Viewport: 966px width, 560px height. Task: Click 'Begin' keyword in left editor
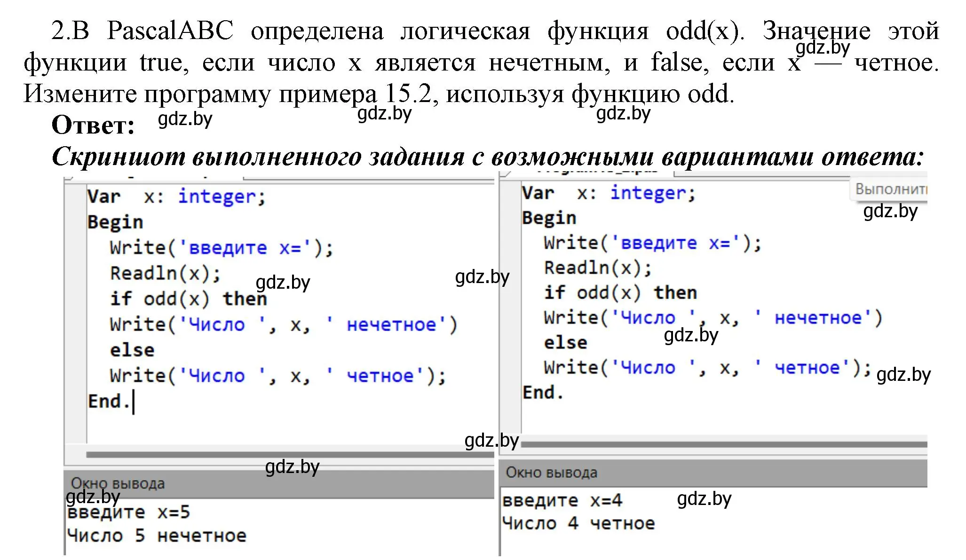[x=115, y=222]
